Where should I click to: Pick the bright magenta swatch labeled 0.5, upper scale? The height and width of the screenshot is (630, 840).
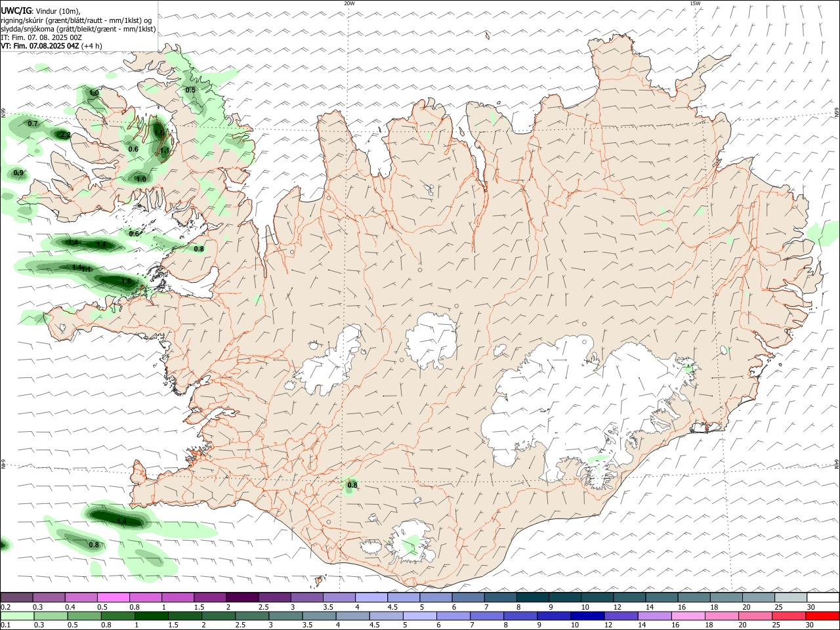(x=113, y=597)
